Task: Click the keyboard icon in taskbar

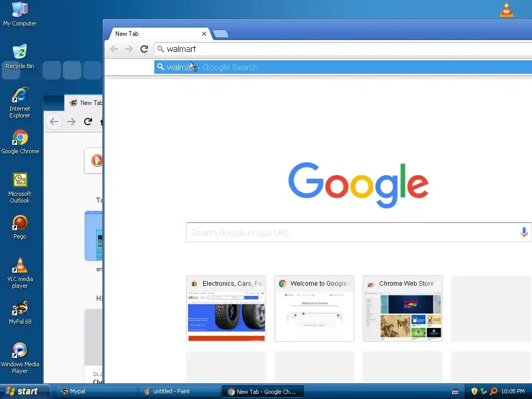Action: coord(455,392)
